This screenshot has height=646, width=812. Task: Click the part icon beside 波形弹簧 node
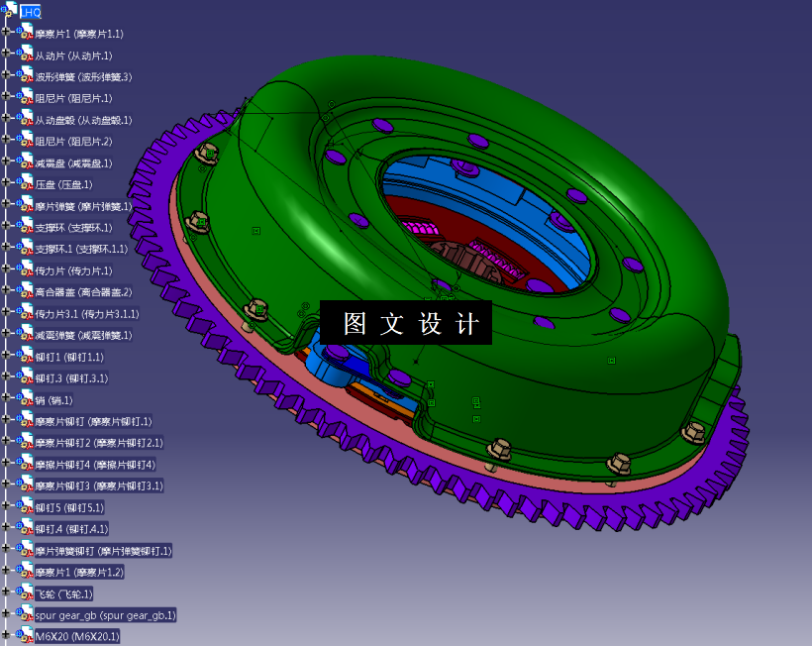tap(24, 77)
